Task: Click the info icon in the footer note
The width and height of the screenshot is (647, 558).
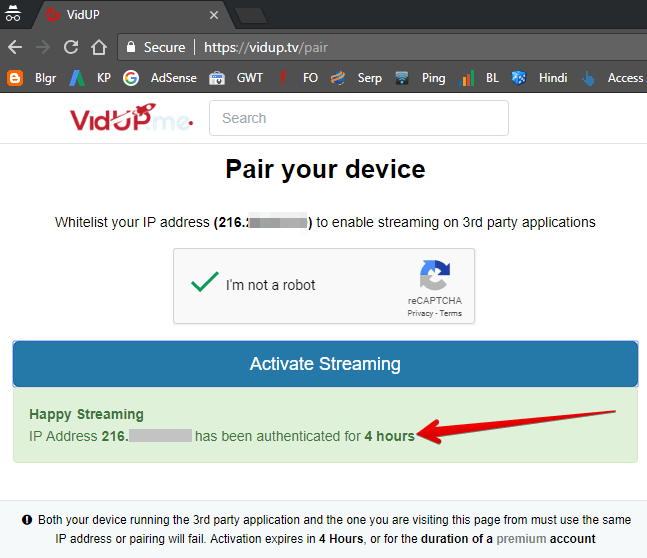Action: pyautogui.click(x=27, y=520)
